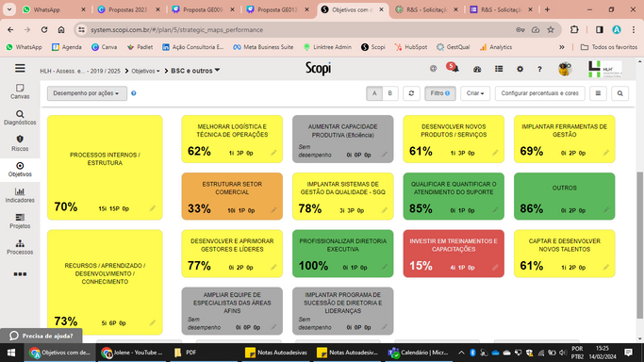
Task: Open the Criar dropdown
Action: click(475, 93)
